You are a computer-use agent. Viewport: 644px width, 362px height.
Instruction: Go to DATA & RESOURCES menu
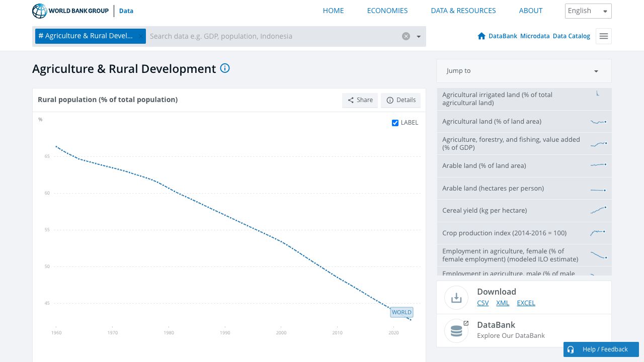(x=463, y=11)
